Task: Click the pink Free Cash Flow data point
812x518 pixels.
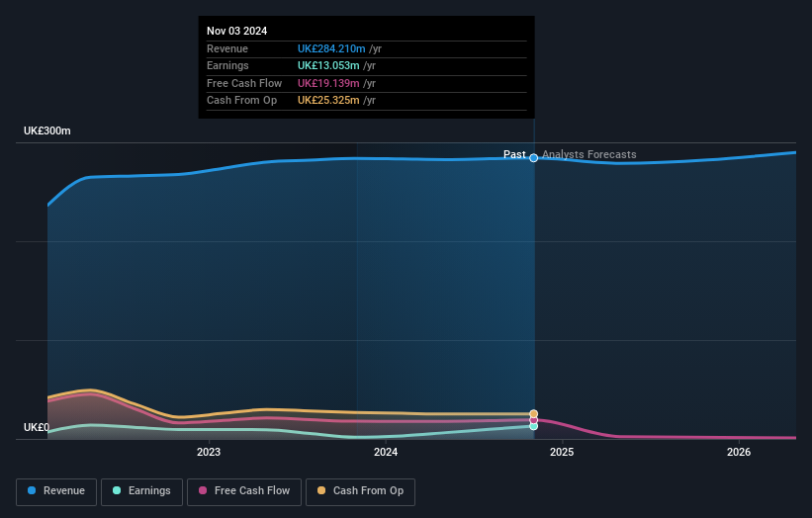Action: [x=533, y=420]
